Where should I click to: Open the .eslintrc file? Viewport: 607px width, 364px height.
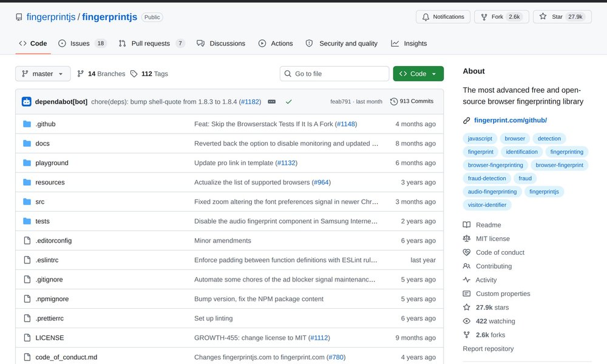click(x=47, y=260)
